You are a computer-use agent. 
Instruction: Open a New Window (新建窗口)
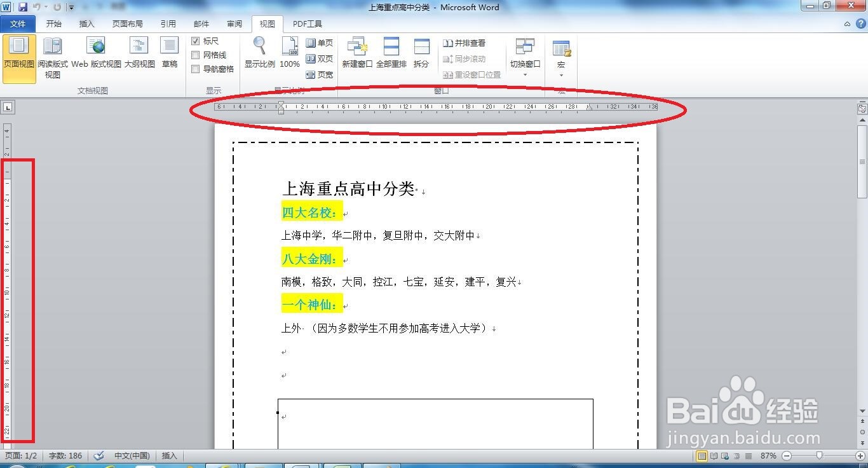tap(357, 53)
